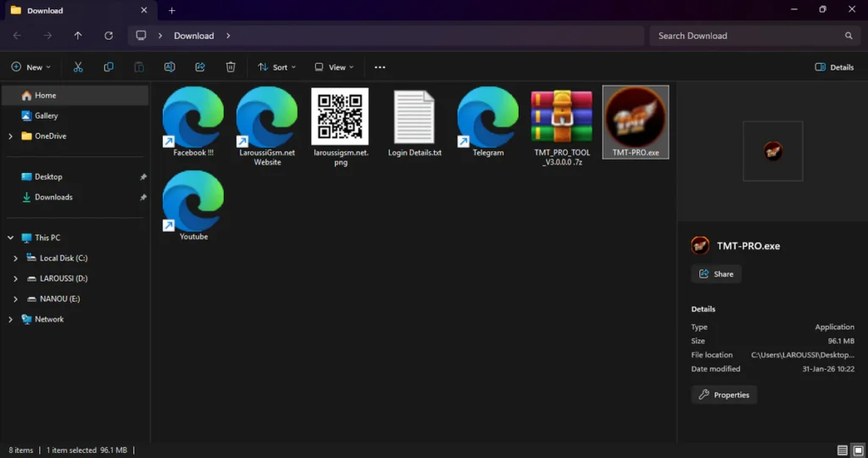Click the Delete trash icon
The height and width of the screenshot is (458, 868).
coord(231,67)
